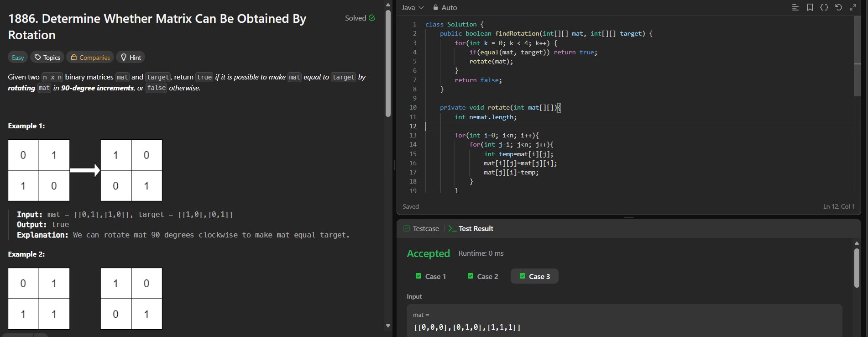Click the curly braces snippet icon
This screenshot has width=868, height=337.
[824, 7]
